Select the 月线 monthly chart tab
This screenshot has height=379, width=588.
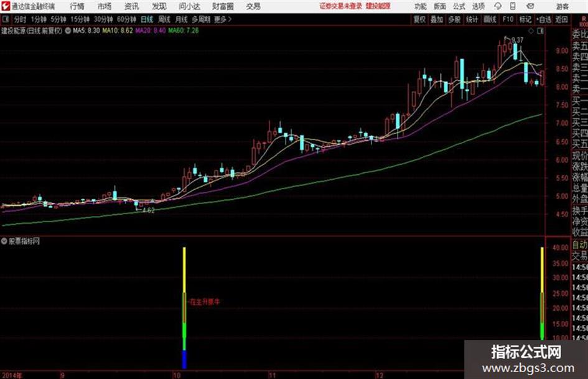[181, 19]
